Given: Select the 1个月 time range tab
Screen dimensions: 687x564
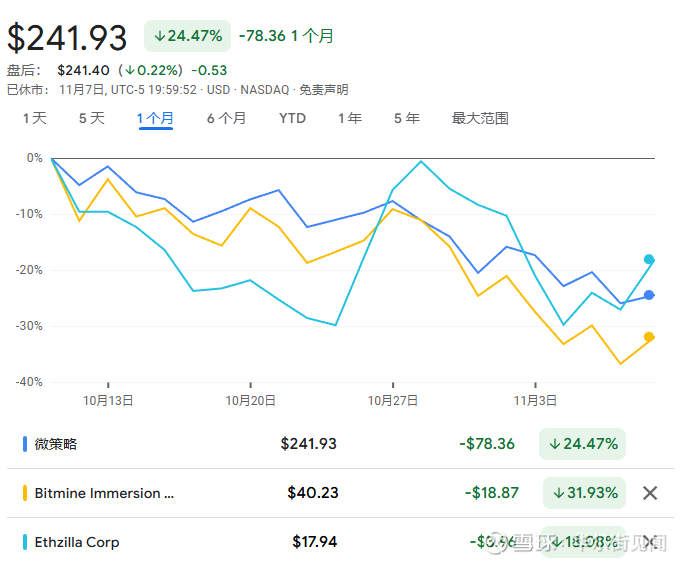Looking at the screenshot, I should pyautogui.click(x=155, y=118).
